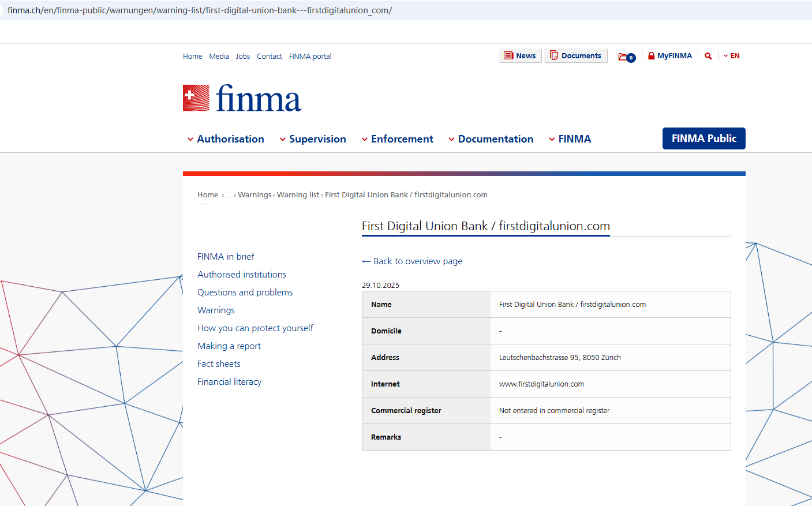Screen dimensions: 812x506
Task: Click the back arrow before overview page
Action: tap(366, 261)
